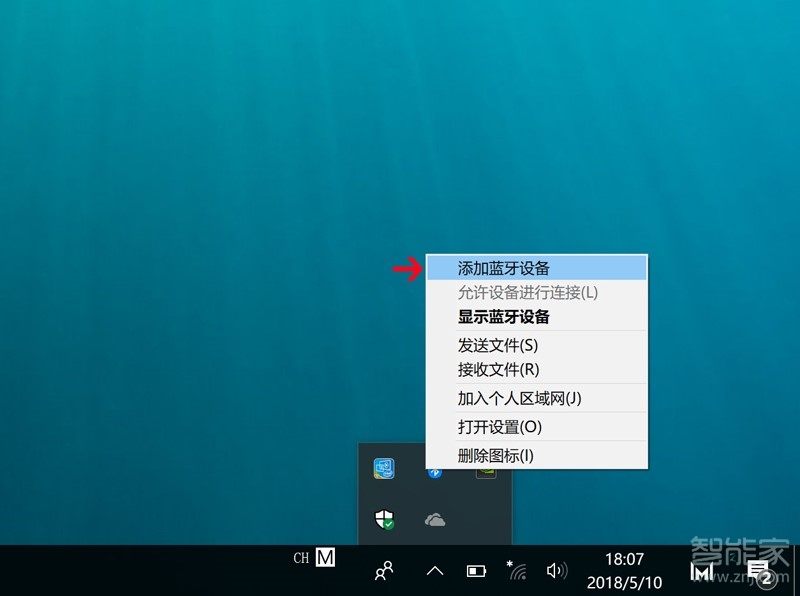Click the CH language indicator

[300, 558]
